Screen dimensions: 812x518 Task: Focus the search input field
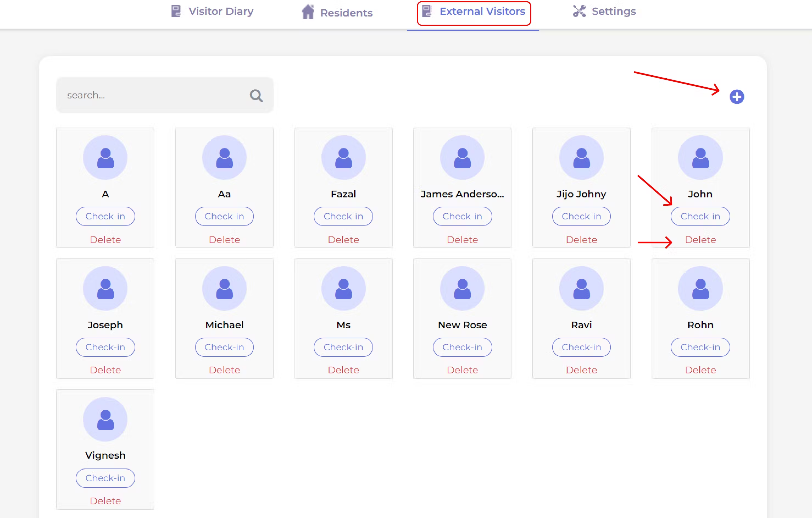click(x=152, y=95)
